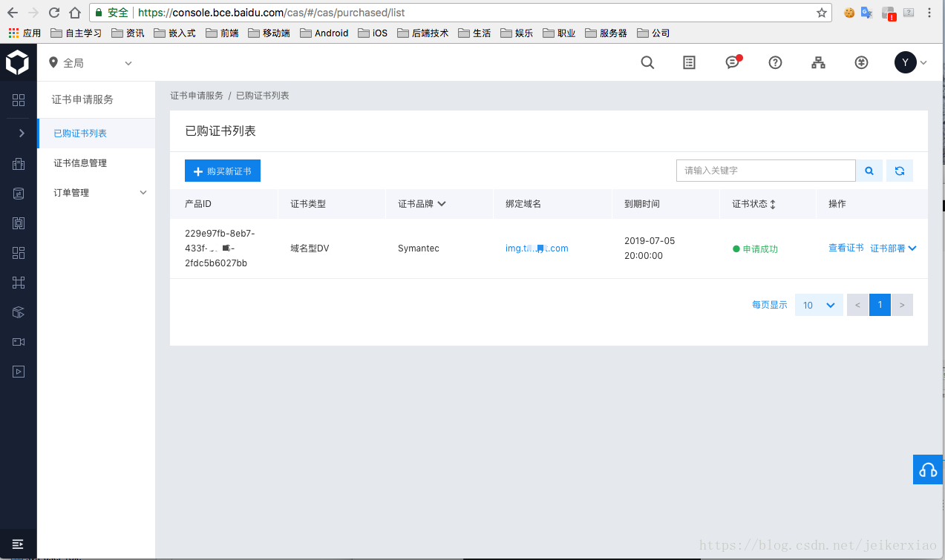This screenshot has height=560, width=945.
Task: Click the Baidu Cloud logo icon
Action: coord(18,63)
